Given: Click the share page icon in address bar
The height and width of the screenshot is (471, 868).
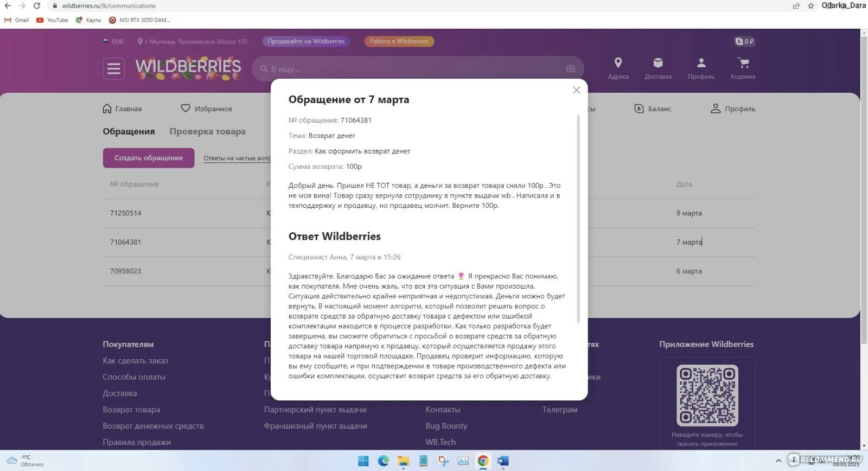Looking at the screenshot, I should (x=796, y=5).
